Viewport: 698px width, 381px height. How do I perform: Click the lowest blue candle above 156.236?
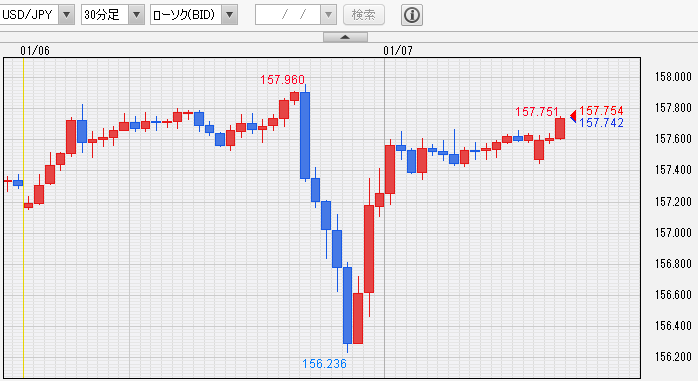(x=347, y=305)
